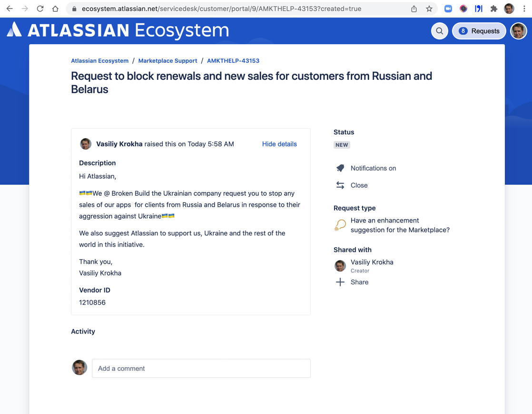Open the round colorful extension icon
Viewport: 532px width, 414px height.
click(x=463, y=9)
